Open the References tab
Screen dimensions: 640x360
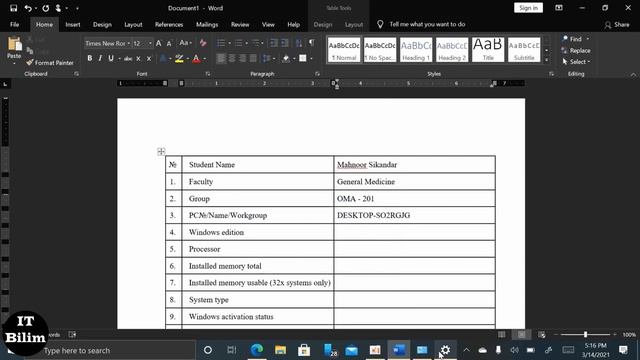tap(169, 24)
